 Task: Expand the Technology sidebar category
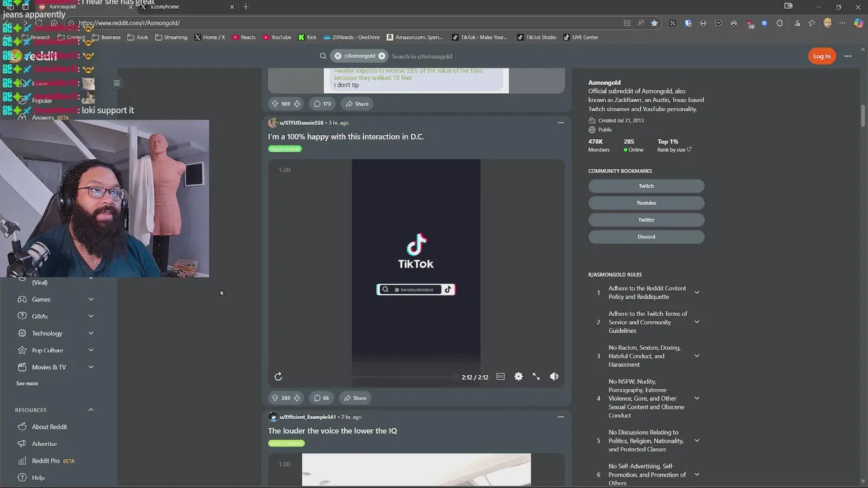(91, 333)
